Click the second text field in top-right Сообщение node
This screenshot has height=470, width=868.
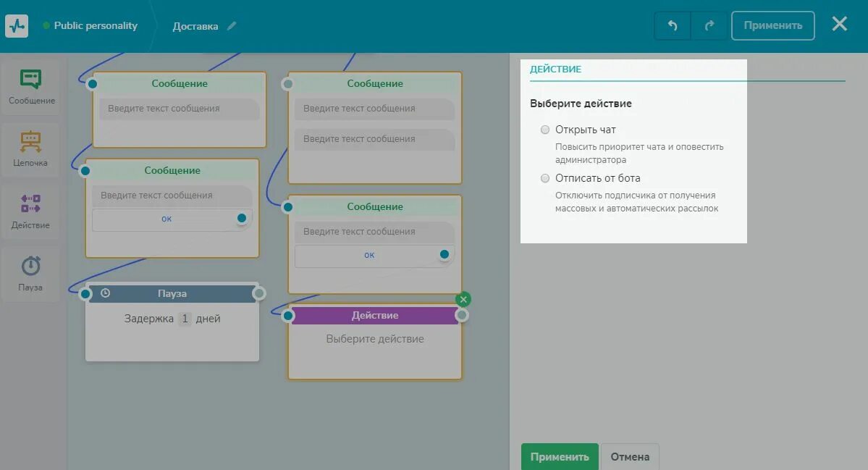pyautogui.click(x=375, y=139)
